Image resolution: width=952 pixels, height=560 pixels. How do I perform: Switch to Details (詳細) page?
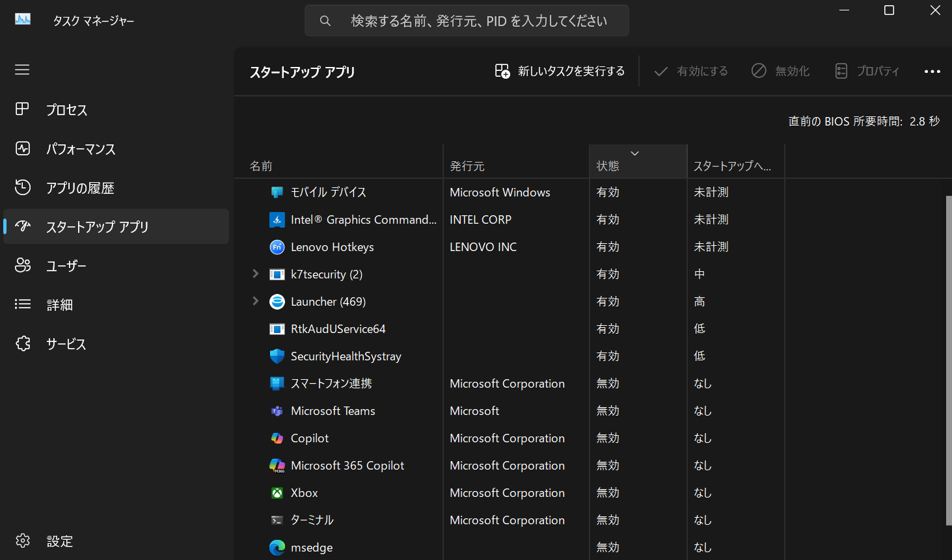(59, 305)
